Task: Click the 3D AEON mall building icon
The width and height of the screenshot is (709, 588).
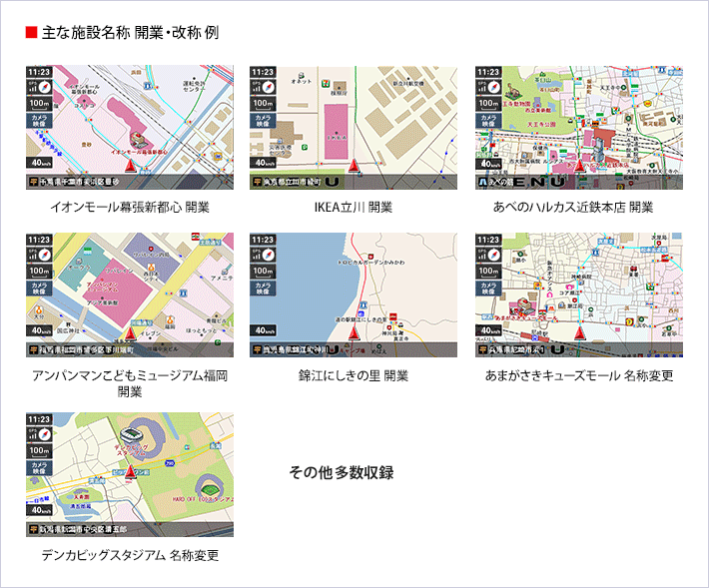Action: pos(139,141)
